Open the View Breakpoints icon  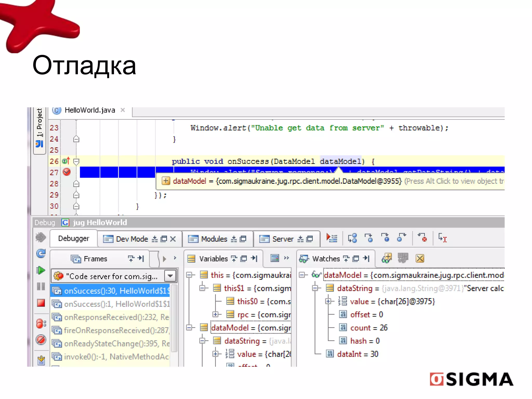point(41,324)
